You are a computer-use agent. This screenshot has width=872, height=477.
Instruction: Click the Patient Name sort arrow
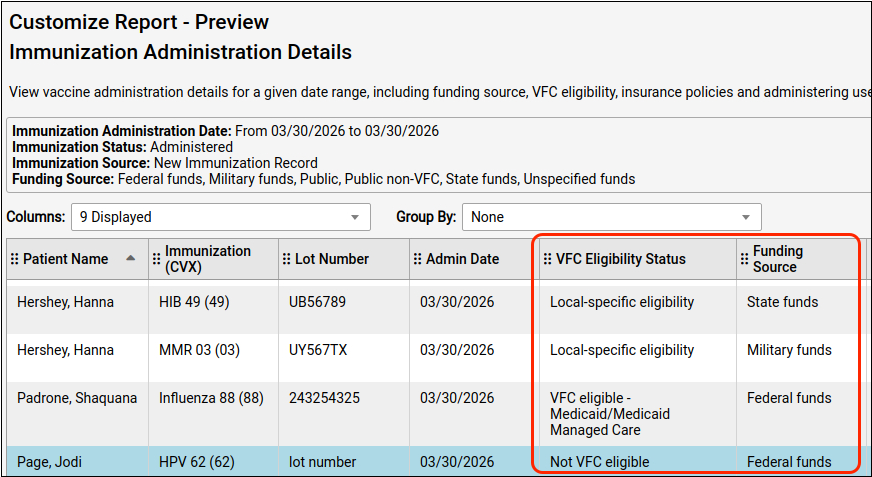pos(130,259)
